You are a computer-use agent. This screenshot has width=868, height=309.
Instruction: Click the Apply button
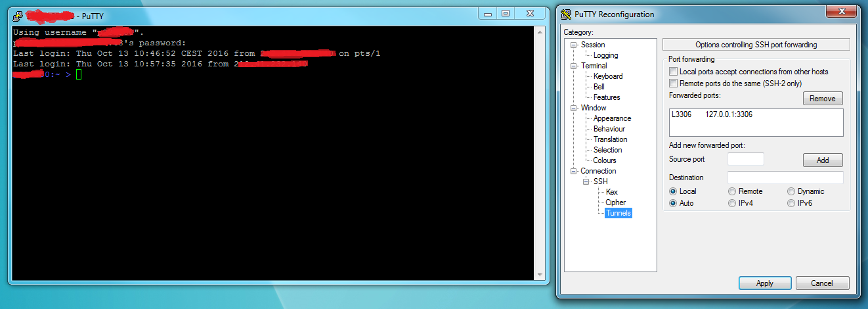coord(765,283)
